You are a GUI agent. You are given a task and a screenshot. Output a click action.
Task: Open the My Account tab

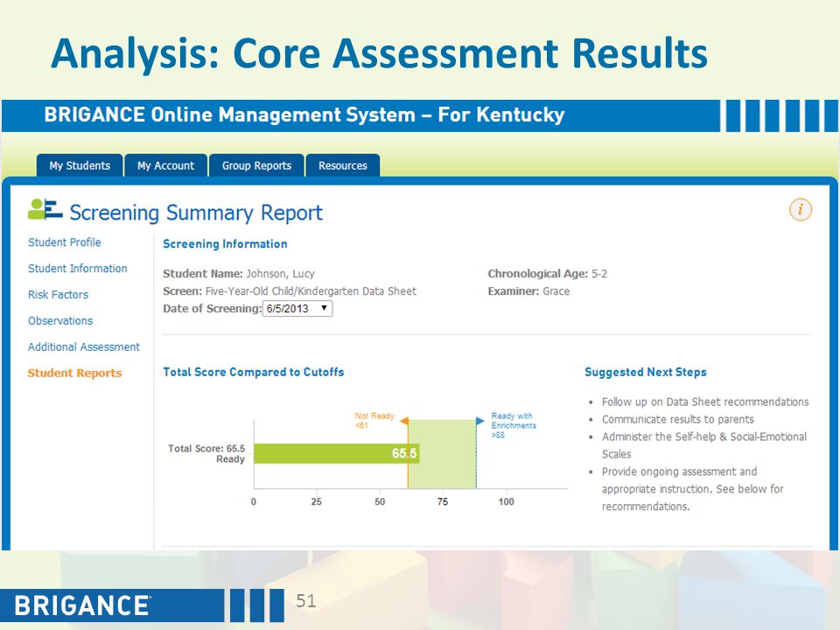(x=165, y=165)
